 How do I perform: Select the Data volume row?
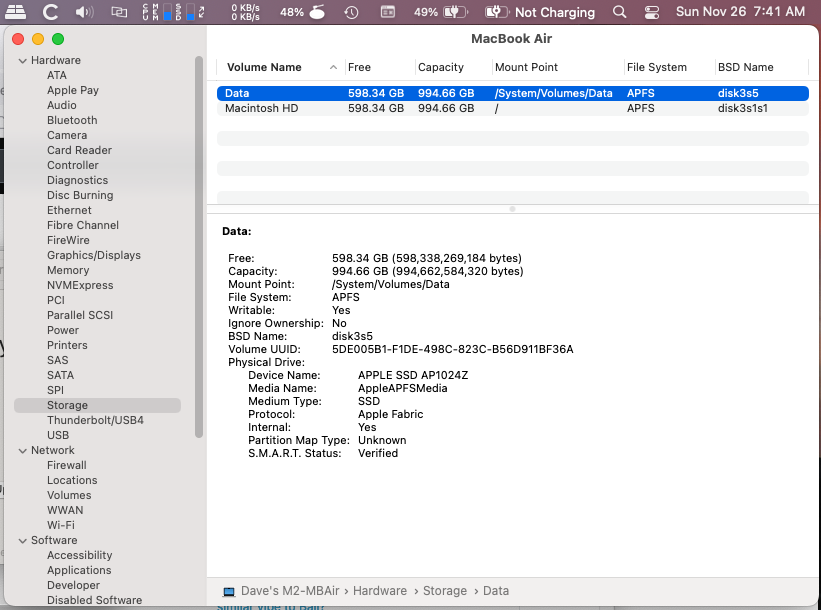click(x=513, y=93)
